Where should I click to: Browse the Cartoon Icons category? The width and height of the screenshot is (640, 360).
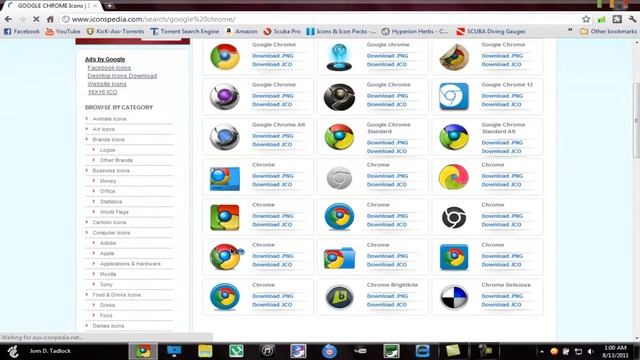[x=109, y=222]
